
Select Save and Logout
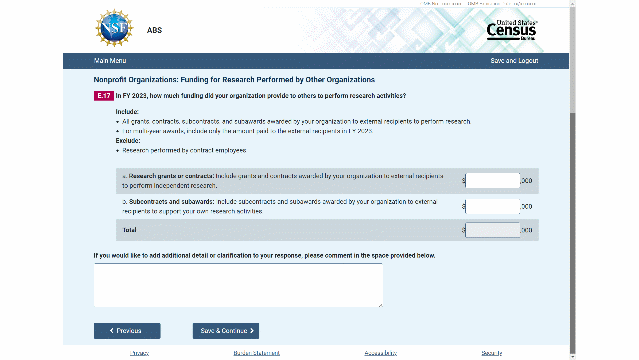514,60
